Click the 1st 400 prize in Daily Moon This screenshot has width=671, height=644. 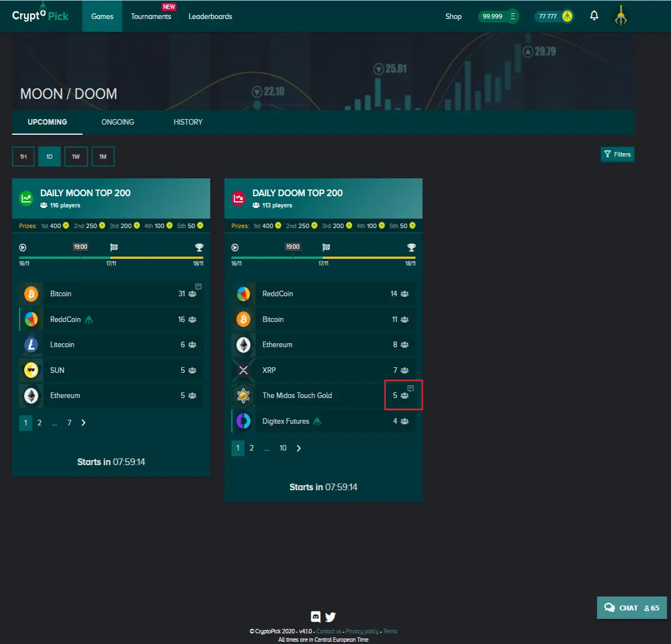click(x=55, y=226)
